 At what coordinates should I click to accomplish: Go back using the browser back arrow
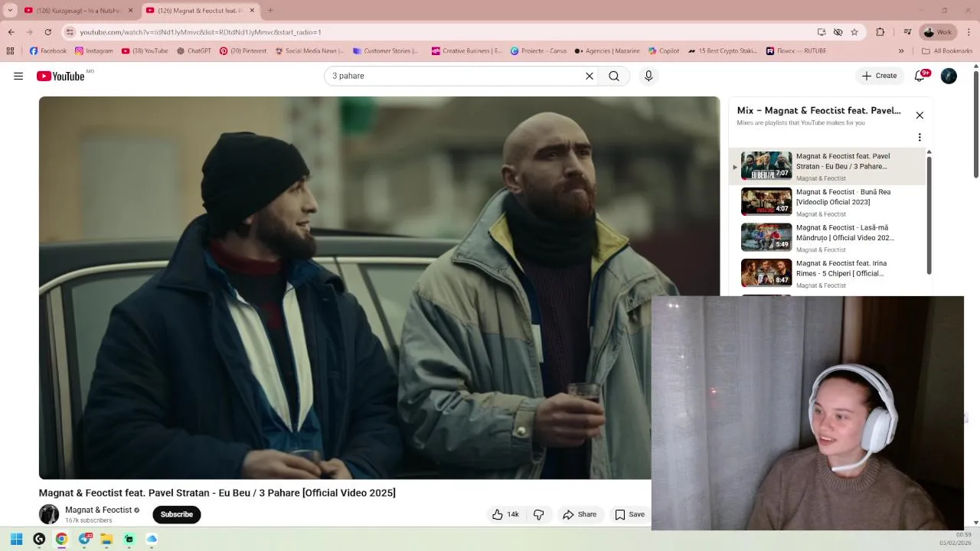pos(11,32)
